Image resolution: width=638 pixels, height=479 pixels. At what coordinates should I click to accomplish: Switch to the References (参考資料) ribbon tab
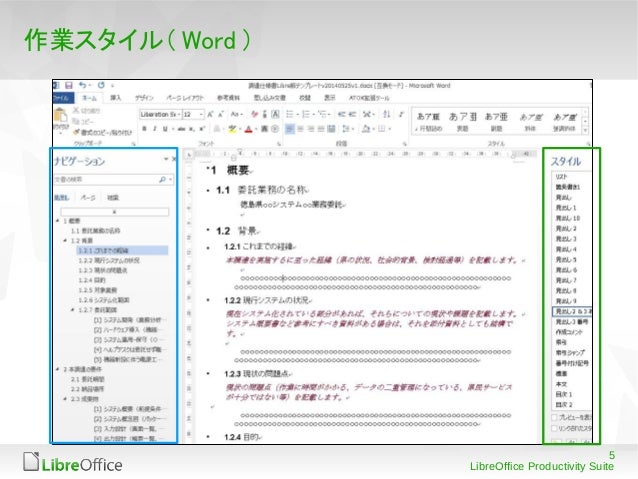(x=228, y=98)
